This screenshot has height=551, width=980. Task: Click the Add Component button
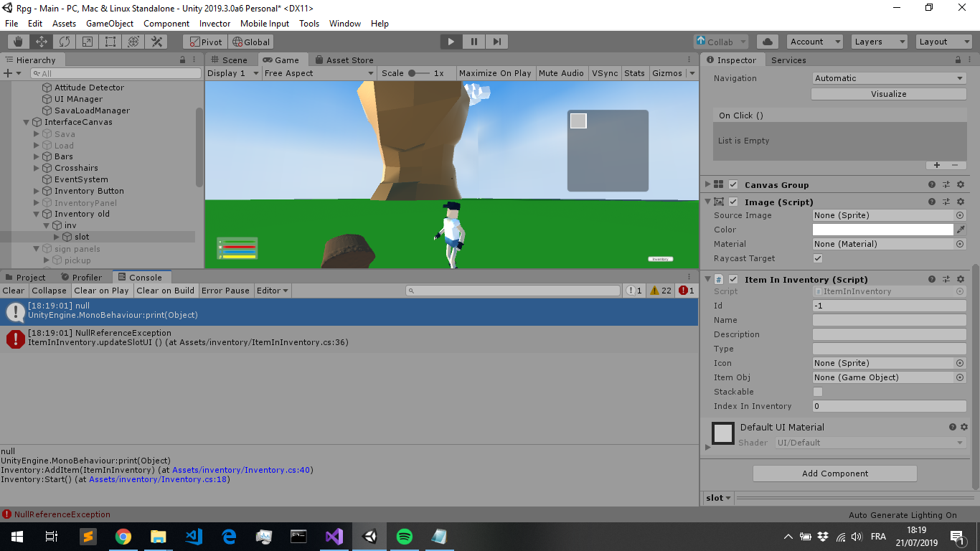834,473
